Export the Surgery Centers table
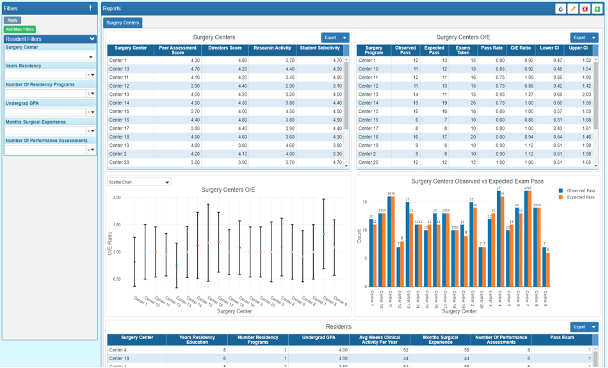This screenshot has width=608, height=368. 330,38
